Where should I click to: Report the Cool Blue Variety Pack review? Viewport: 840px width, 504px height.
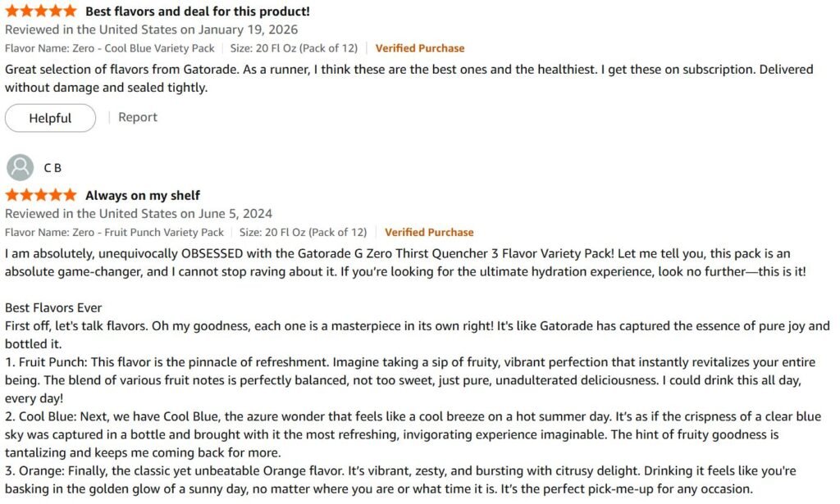[138, 117]
